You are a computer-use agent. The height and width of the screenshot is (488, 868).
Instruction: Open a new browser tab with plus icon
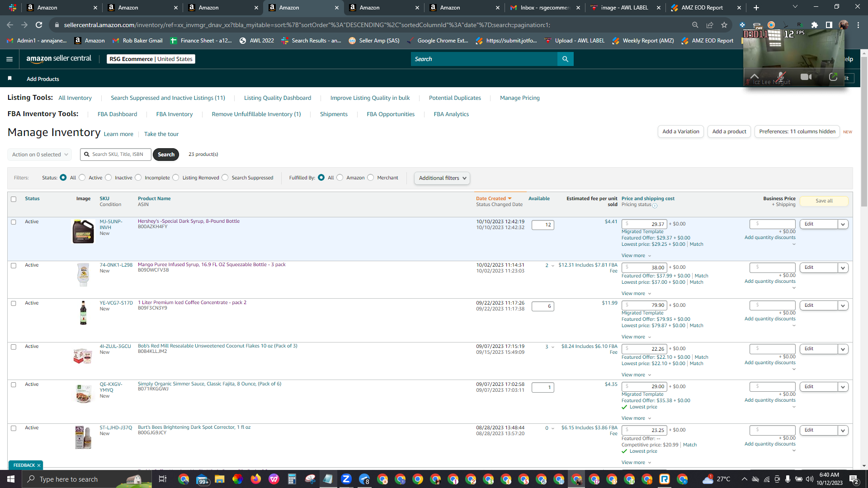(756, 8)
